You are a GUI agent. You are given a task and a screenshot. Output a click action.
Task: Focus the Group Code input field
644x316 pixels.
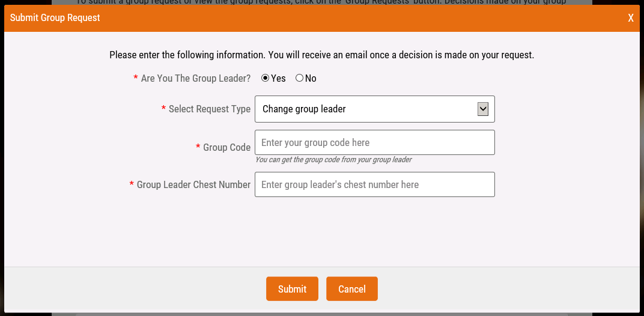(375, 142)
